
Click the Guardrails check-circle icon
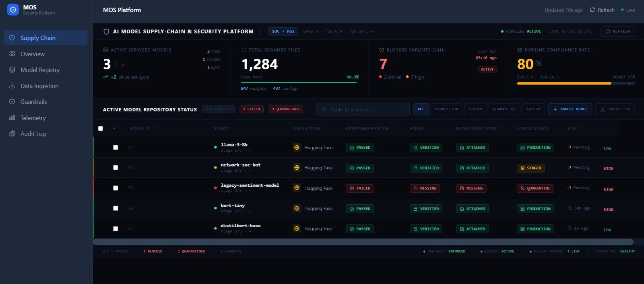[x=12, y=102]
